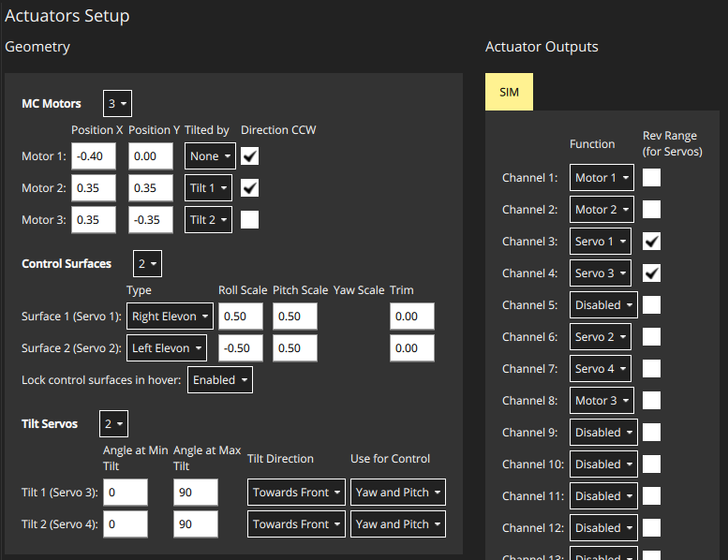The image size is (728, 560).
Task: Edit Tilt 2 Angle at Max Tilt
Action: (196, 523)
